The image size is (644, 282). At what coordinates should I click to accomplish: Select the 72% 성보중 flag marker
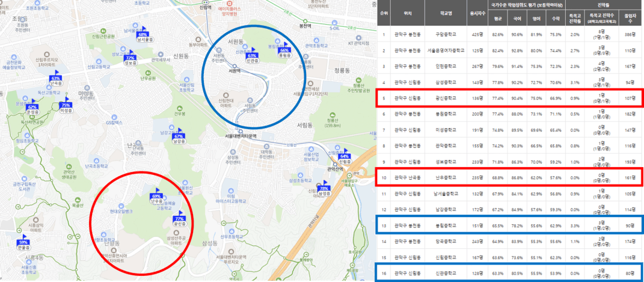click(x=130, y=59)
